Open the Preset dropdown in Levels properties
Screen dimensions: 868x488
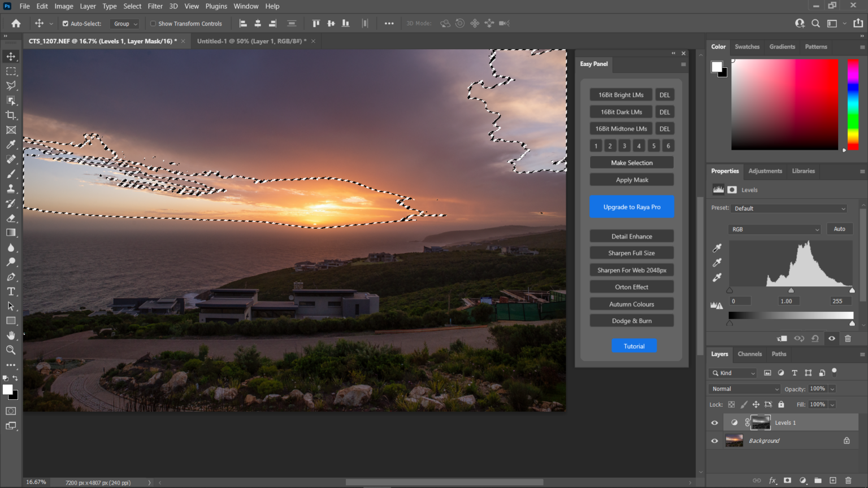(x=788, y=208)
